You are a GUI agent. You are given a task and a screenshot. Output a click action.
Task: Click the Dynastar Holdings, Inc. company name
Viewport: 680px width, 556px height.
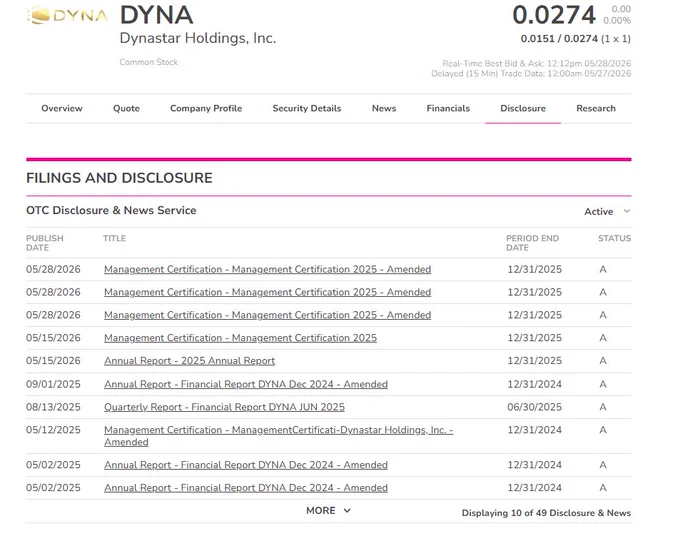click(198, 38)
